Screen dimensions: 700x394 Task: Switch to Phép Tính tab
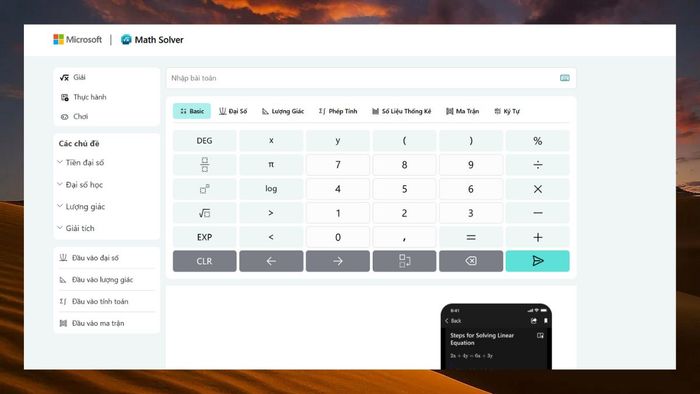[x=338, y=111]
